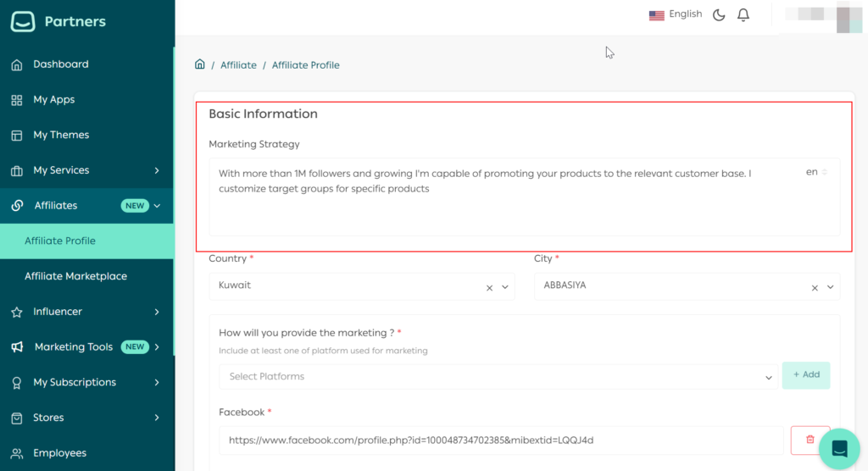Click the Affiliate breadcrumb link

coord(238,65)
